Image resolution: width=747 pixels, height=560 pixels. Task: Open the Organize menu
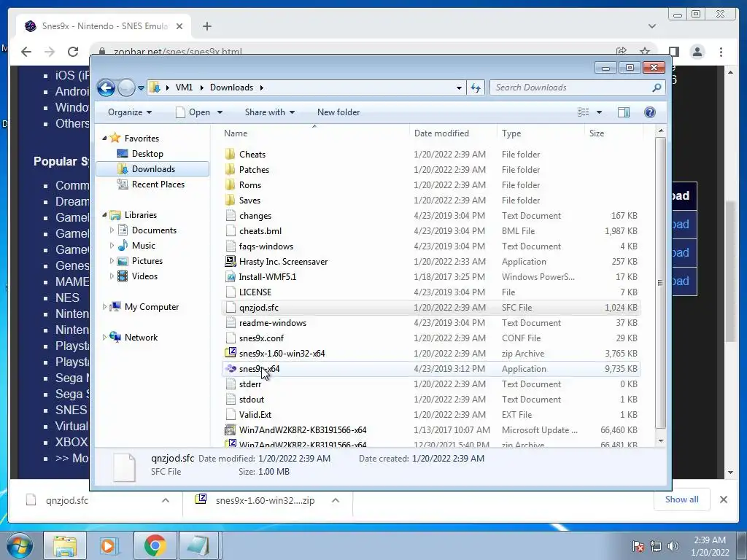click(130, 112)
